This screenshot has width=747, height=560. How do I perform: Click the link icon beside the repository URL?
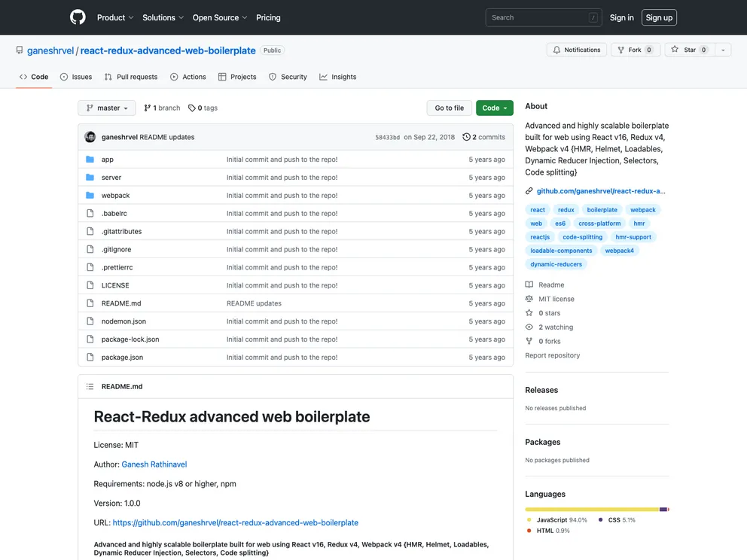coord(529,191)
